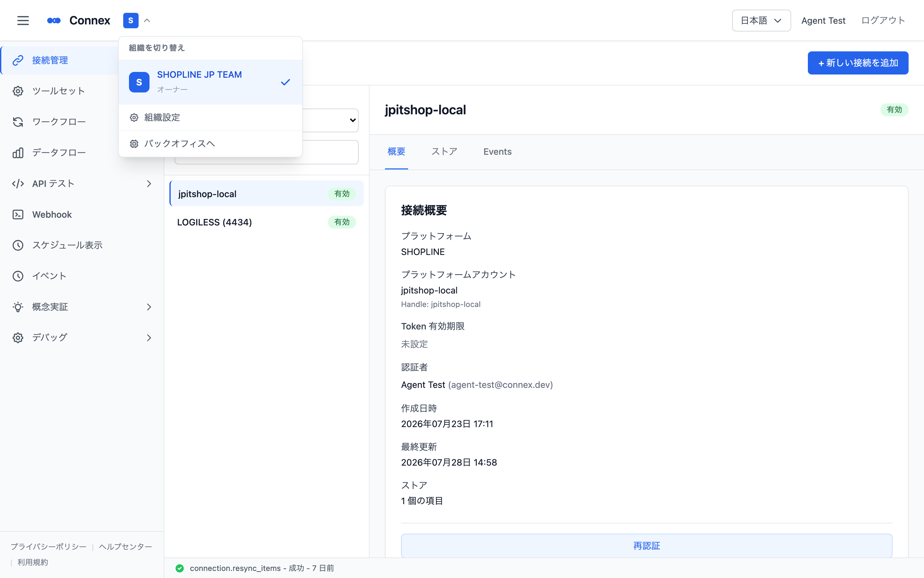Click the 再認証 button
The width and height of the screenshot is (924, 578).
(646, 546)
